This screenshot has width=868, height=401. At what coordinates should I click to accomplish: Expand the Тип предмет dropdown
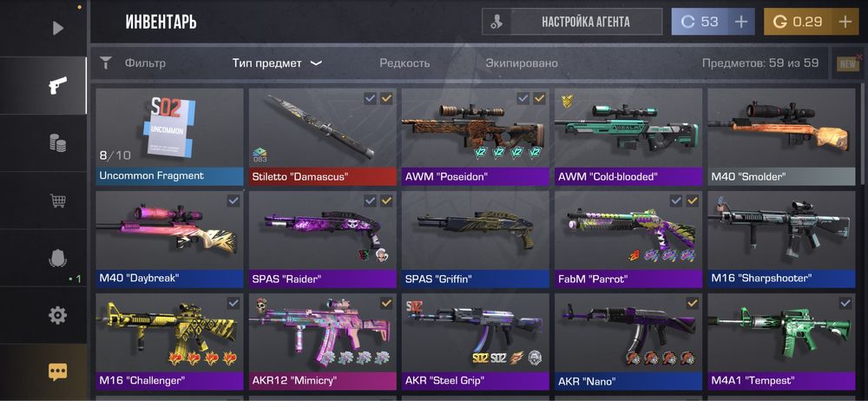tap(277, 63)
